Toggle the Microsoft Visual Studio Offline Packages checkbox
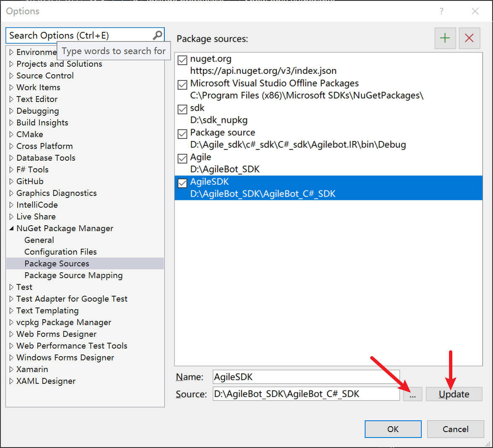493x448 pixels. pos(182,85)
